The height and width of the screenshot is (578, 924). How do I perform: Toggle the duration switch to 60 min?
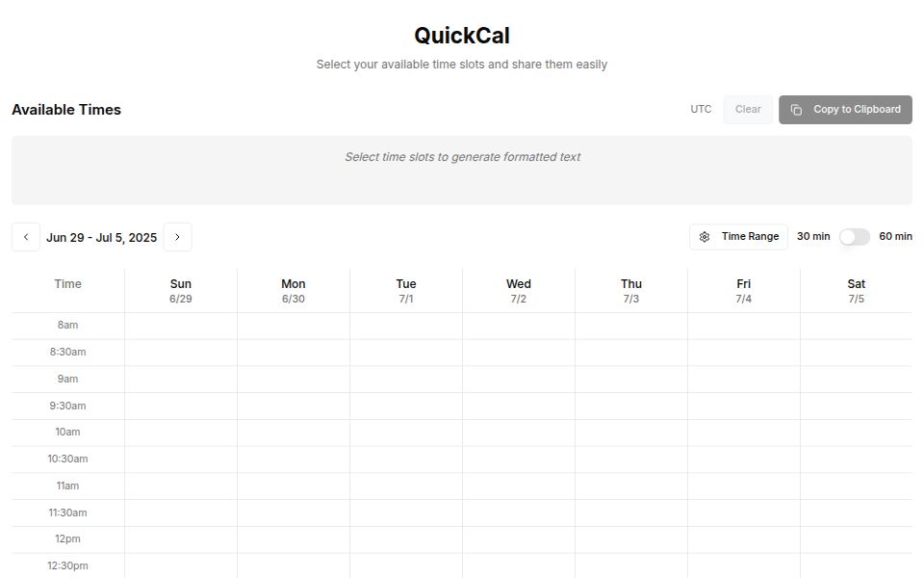point(853,236)
